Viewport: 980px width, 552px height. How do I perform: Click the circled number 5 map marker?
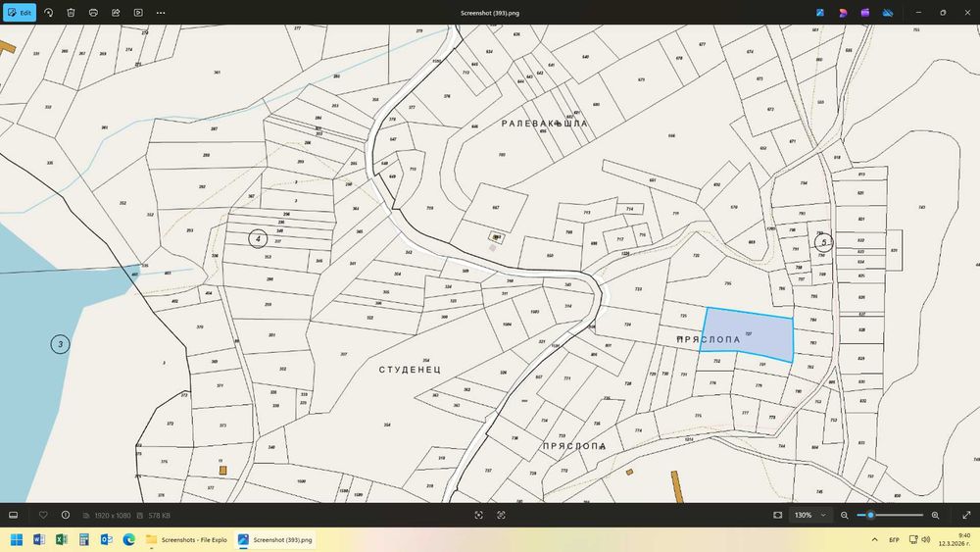pyautogui.click(x=824, y=242)
